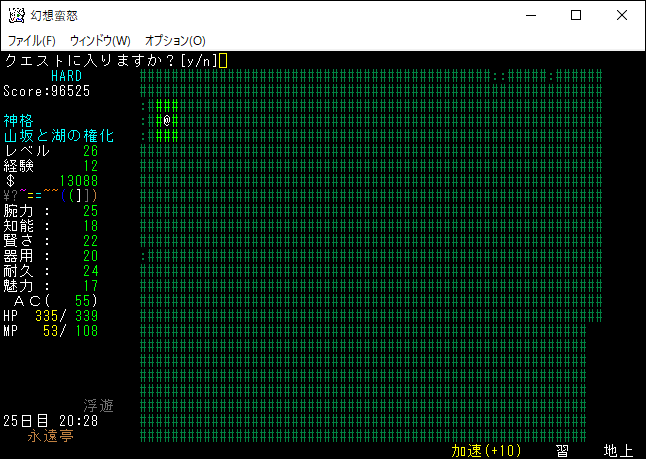Open the ウィンドウ(W) menu
Image resolution: width=646 pixels, height=459 pixels.
click(100, 40)
